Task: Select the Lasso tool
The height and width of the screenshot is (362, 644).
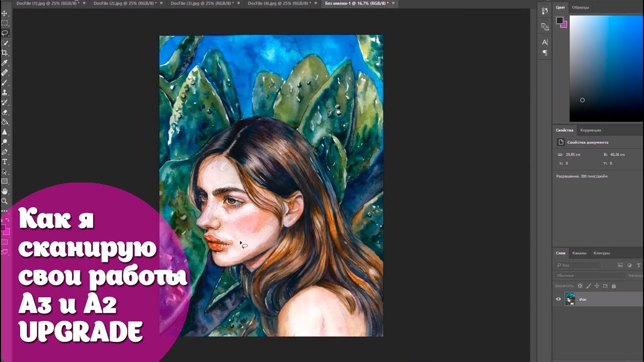Action: pyautogui.click(x=5, y=33)
